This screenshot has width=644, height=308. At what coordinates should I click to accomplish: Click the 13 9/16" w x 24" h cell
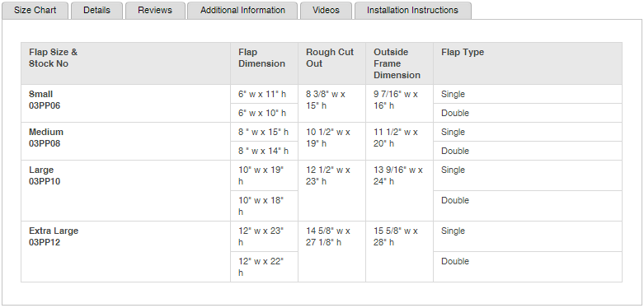pos(399,191)
